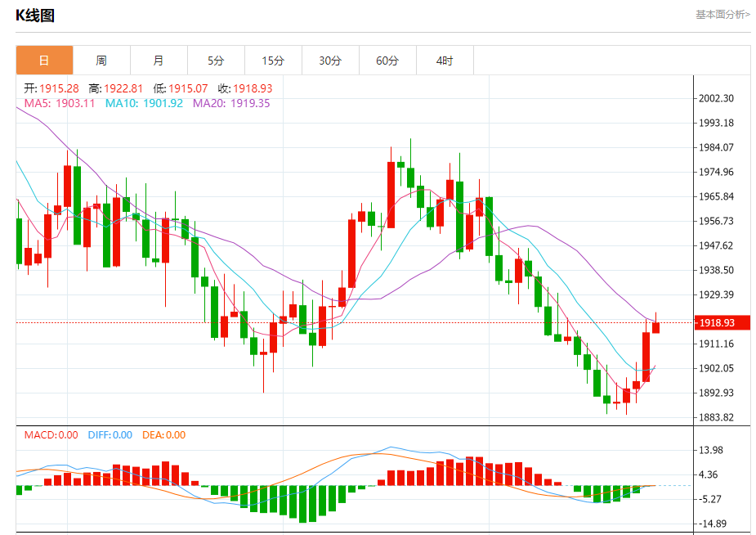This screenshot has width=756, height=535.
Task: Click the 收:1918.93 close value
Action: point(245,88)
